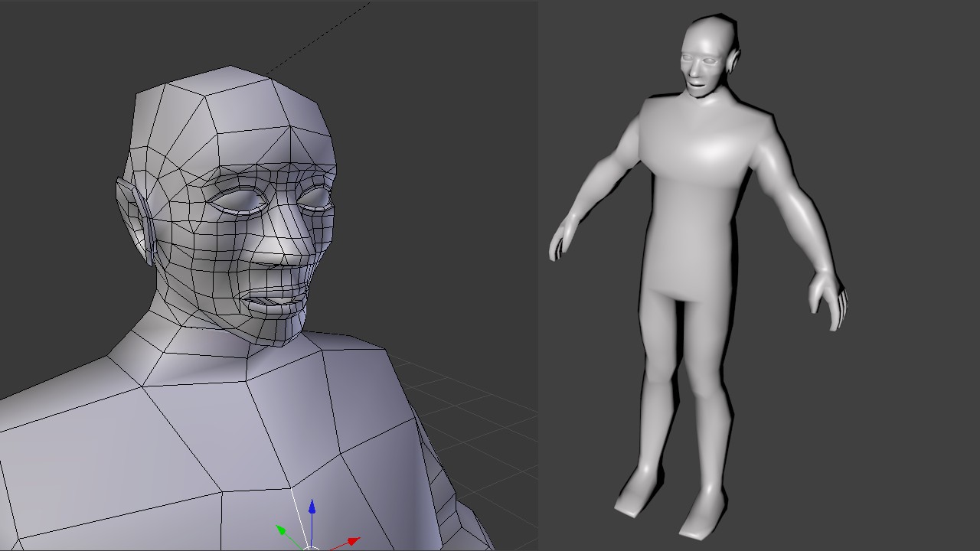This screenshot has width=980, height=551.
Task: Click the green Y-axis arrow of the gizmo
Action: (280, 529)
